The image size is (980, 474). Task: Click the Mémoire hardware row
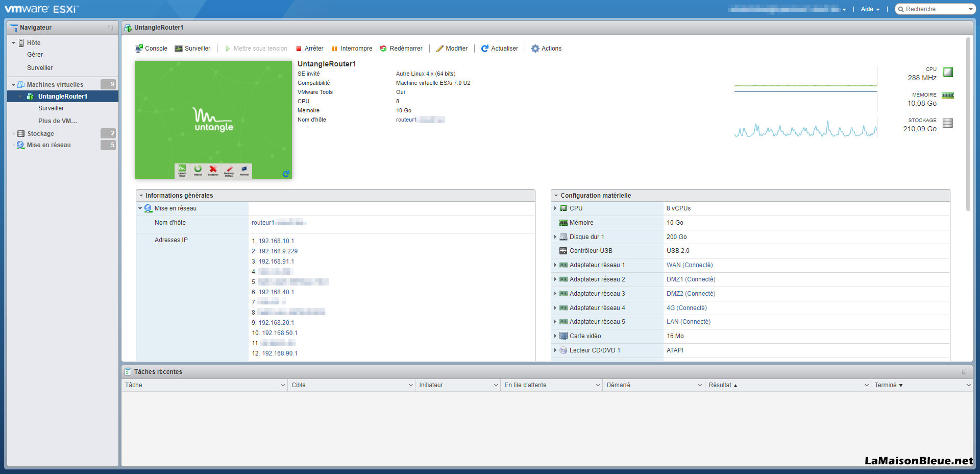(x=750, y=223)
